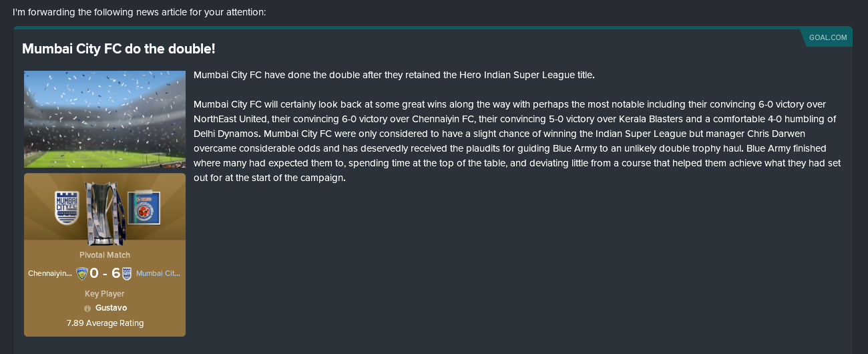Image resolution: width=868 pixels, height=354 pixels.
Task: Click the Hero Indian Super League logo
Action: 144,208
